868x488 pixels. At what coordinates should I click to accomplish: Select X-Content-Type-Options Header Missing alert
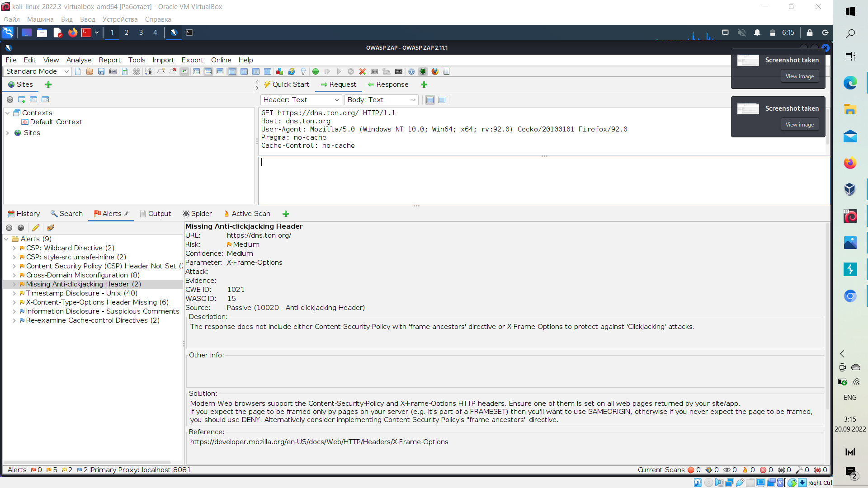[97, 302]
